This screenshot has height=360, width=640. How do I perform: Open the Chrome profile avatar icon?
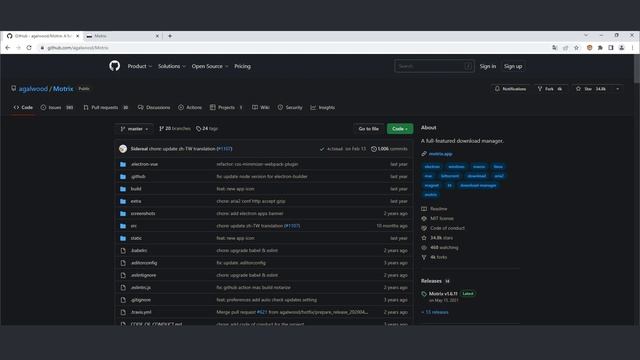point(622,48)
